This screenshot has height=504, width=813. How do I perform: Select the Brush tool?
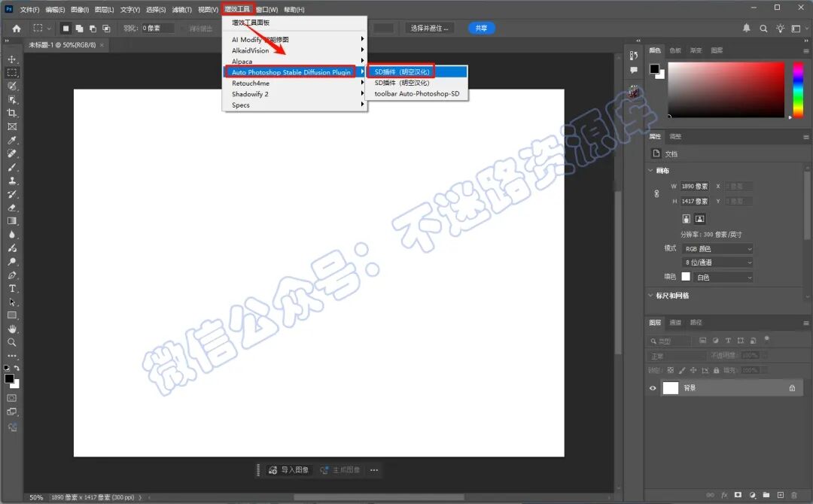[x=12, y=167]
